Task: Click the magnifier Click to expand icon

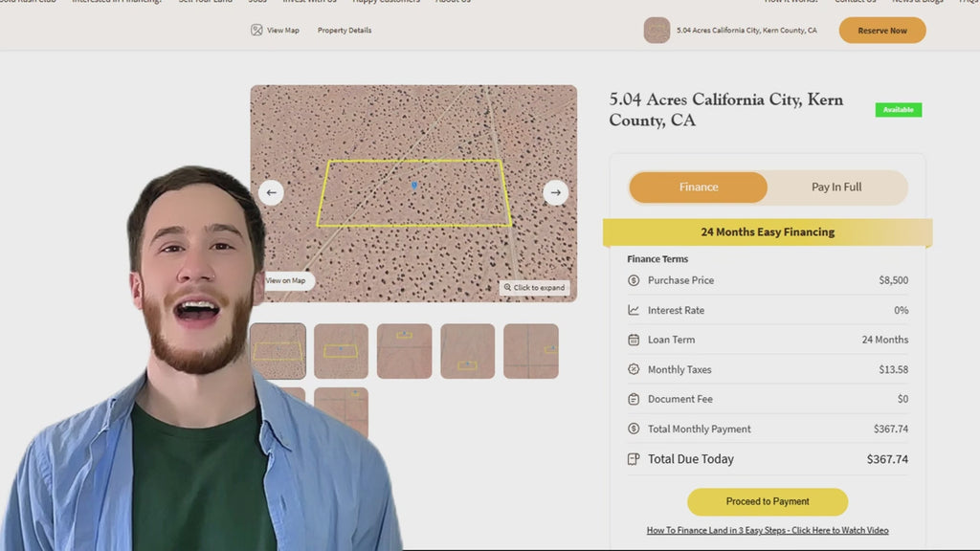Action: click(507, 288)
